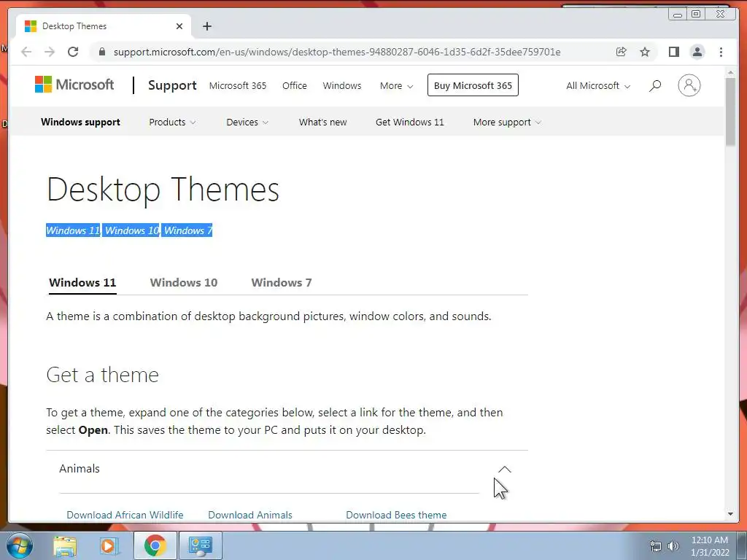The height and width of the screenshot is (560, 747).
Task: Click the Support link
Action: tap(172, 85)
